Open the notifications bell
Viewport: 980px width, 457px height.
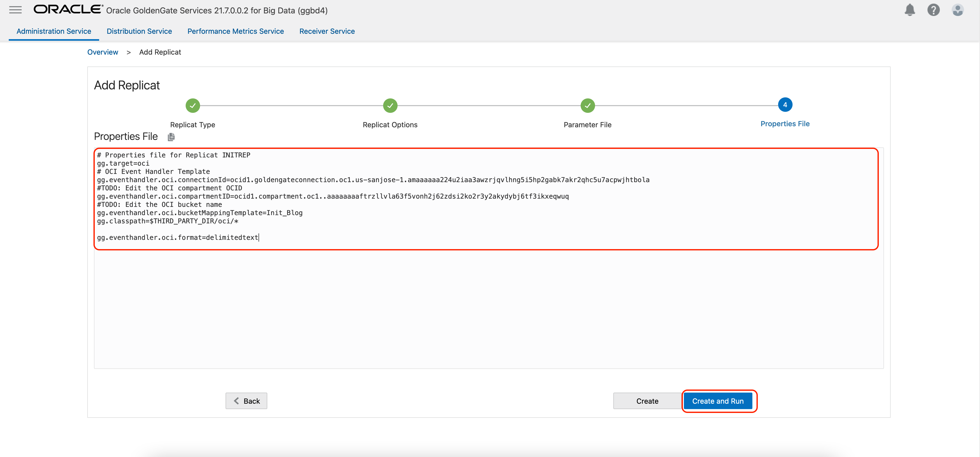click(910, 10)
